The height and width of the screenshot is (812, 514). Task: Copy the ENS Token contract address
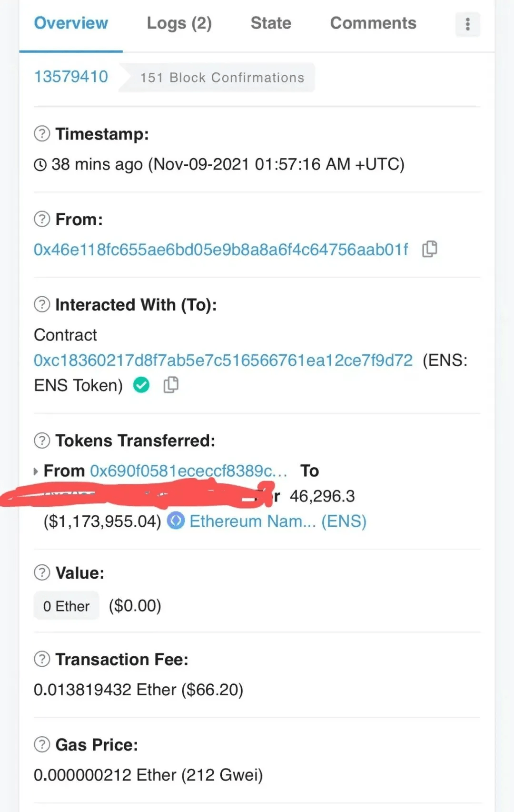171,384
